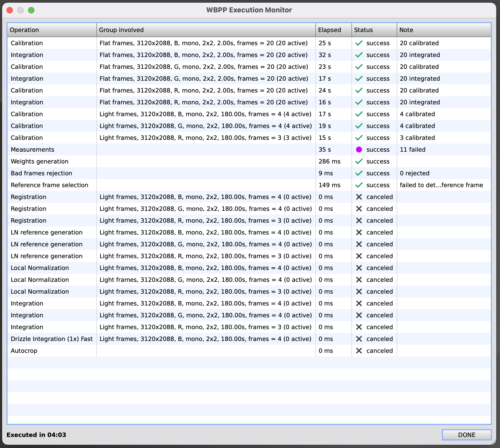This screenshot has height=448, width=500.
Task: Click the Group involved column header
Action: pyautogui.click(x=206, y=30)
